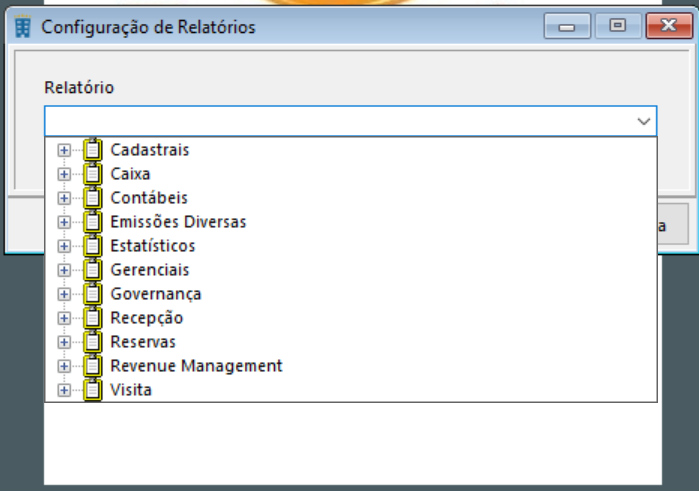Click the clipboard icon beside Estatísticos
Image resolution: width=699 pixels, height=491 pixels.
(x=93, y=246)
